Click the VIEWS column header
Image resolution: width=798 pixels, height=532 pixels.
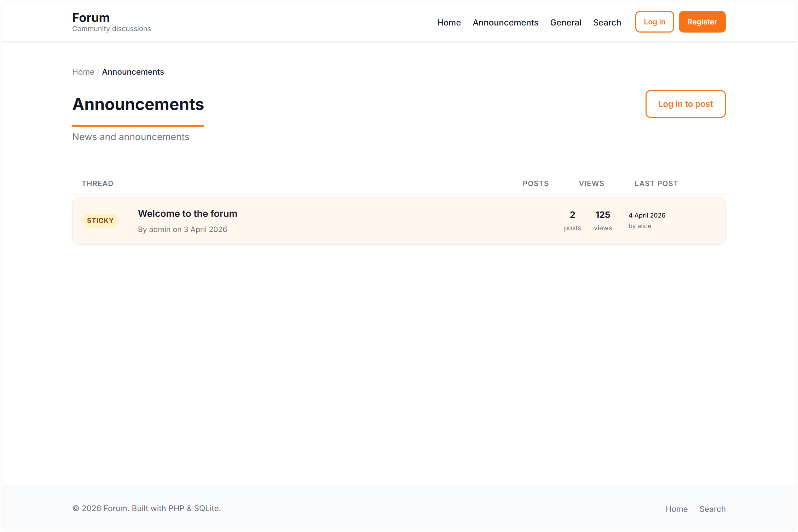click(x=591, y=183)
